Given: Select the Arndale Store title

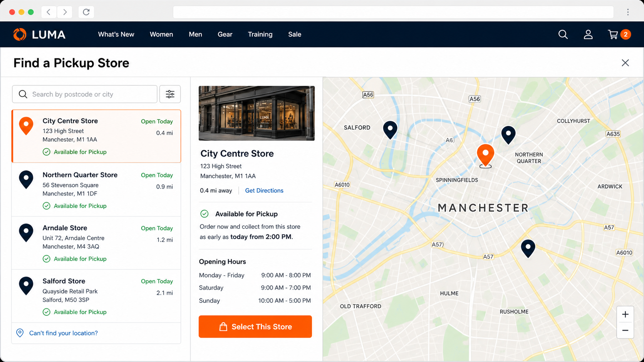Looking at the screenshot, I should (65, 228).
